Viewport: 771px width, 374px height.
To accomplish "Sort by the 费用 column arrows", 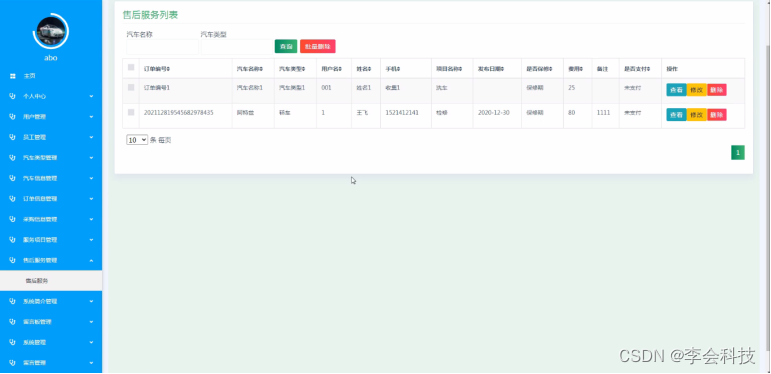I will point(582,69).
